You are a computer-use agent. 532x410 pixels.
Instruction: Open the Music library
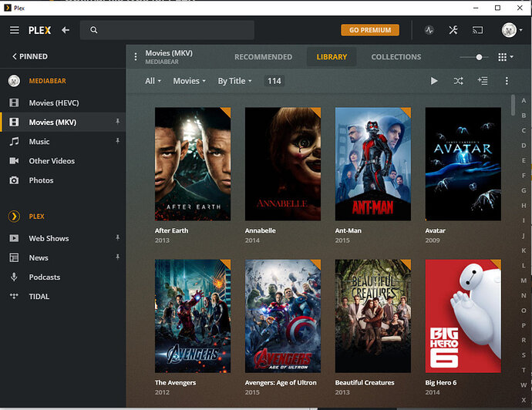pos(39,141)
